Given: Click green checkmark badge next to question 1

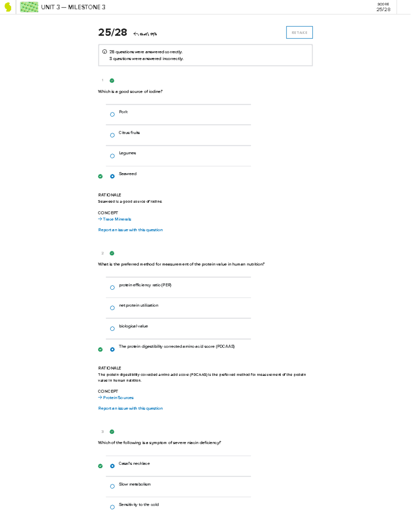Looking at the screenshot, I should pos(112,81).
